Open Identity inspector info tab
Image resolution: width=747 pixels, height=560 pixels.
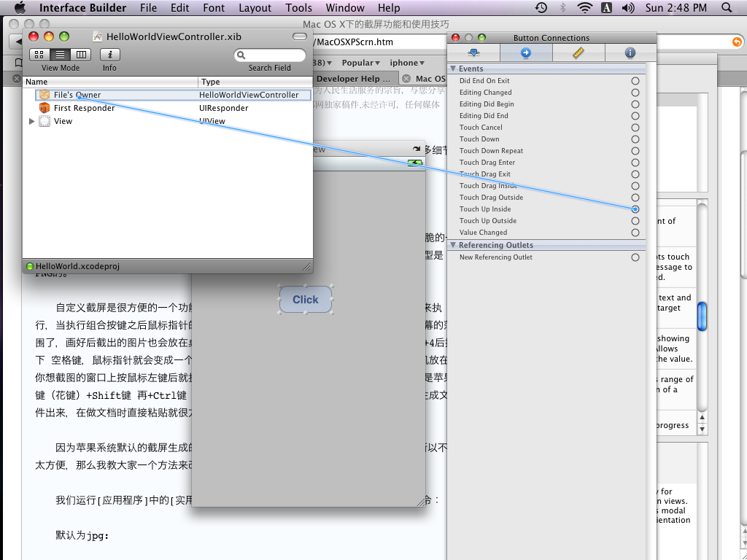(630, 52)
